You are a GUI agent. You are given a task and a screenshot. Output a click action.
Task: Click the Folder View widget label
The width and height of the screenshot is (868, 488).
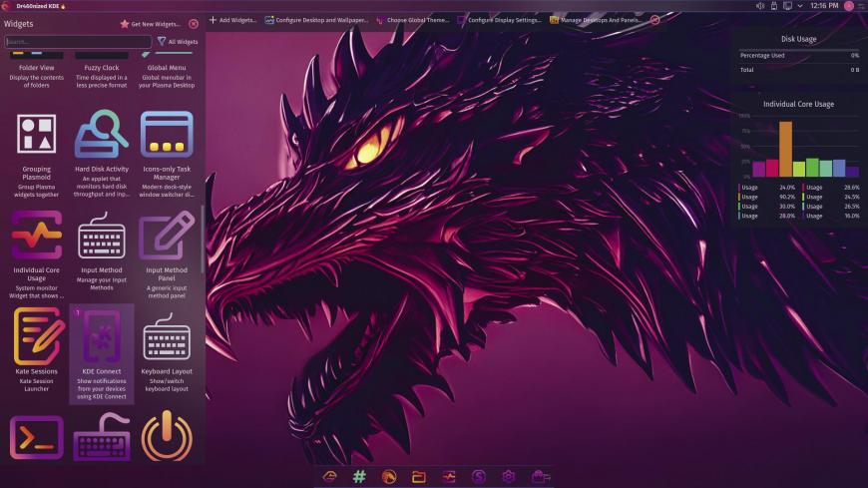pyautogui.click(x=37, y=68)
